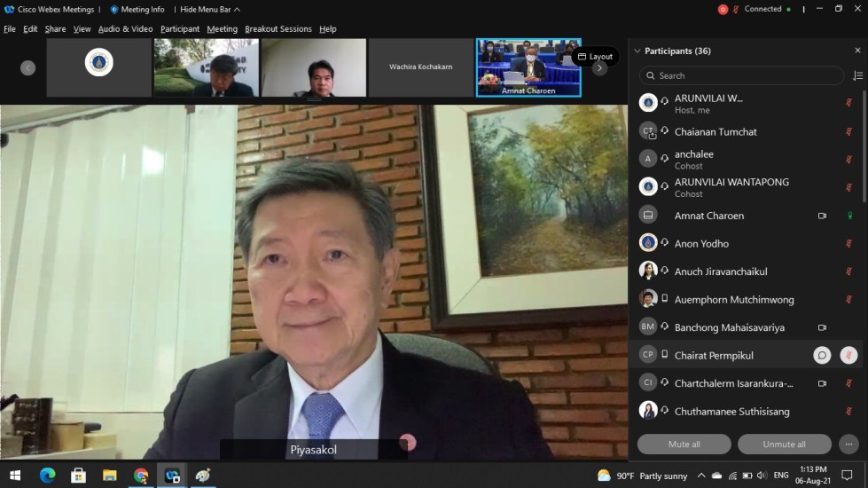Open the Audio & Video menu
Screen dimensions: 868x488
pyautogui.click(x=125, y=29)
